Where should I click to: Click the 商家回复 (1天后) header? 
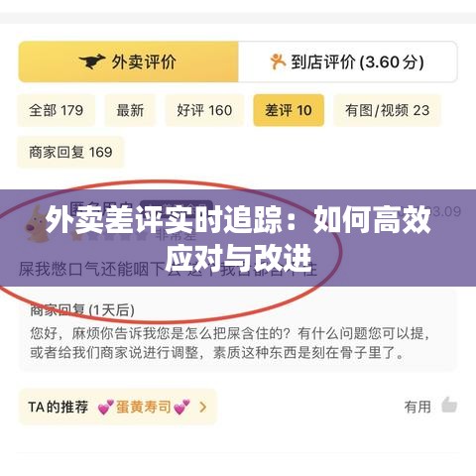pos(82,310)
